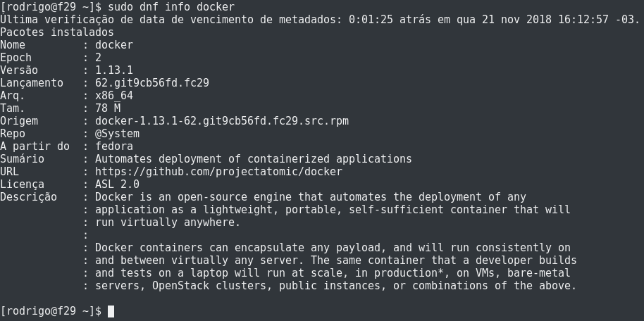Click the license value "ASL 2.0"
The width and height of the screenshot is (644, 321).
118,184
